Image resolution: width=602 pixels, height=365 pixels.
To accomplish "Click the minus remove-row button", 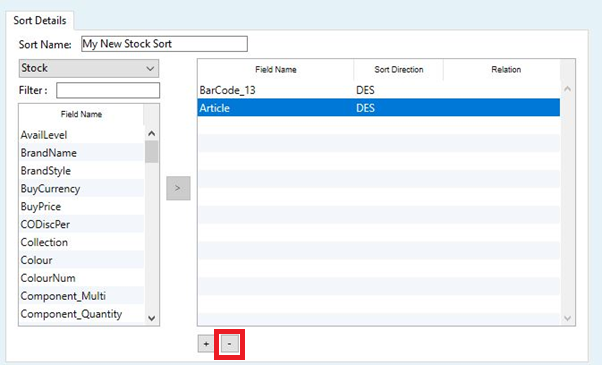I will click(x=230, y=344).
